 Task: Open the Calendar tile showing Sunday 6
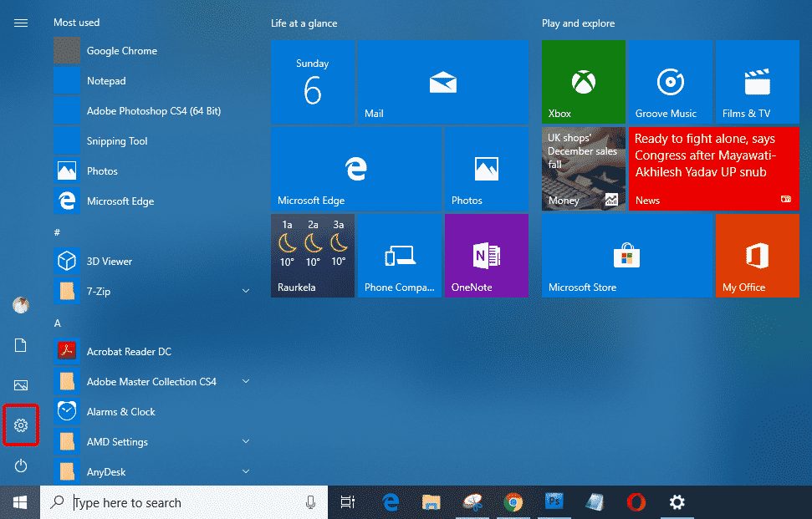tap(313, 82)
